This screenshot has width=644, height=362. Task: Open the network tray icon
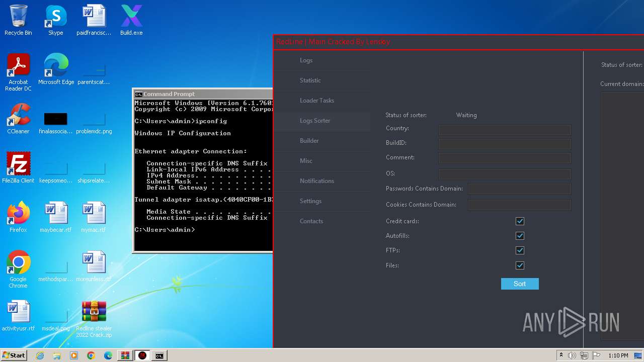584,355
